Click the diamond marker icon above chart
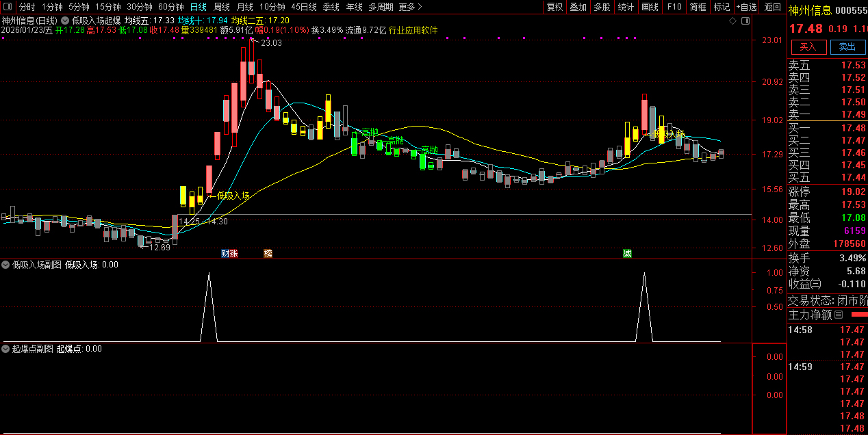Viewport: 868px width, 435px height. (x=732, y=21)
